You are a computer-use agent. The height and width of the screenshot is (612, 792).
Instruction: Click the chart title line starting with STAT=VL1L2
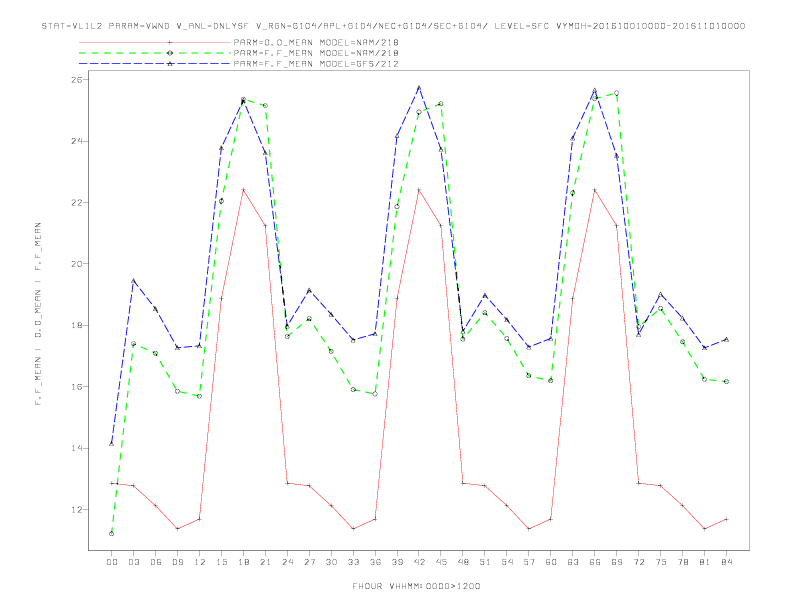point(393,26)
